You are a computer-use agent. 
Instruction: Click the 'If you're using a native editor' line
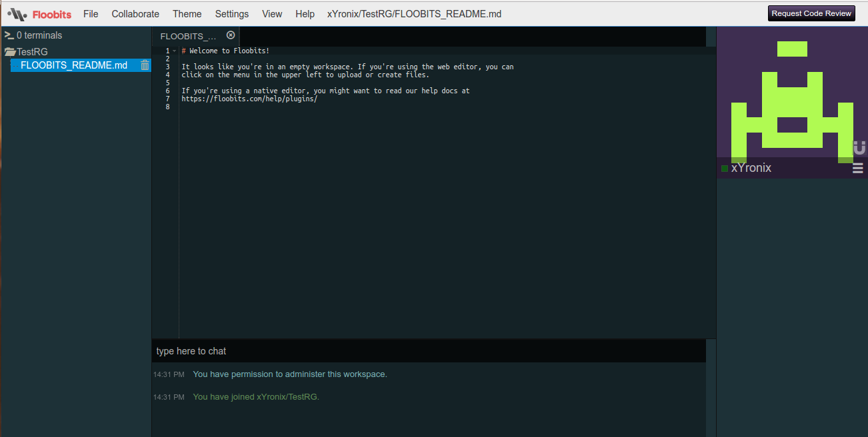click(x=325, y=91)
